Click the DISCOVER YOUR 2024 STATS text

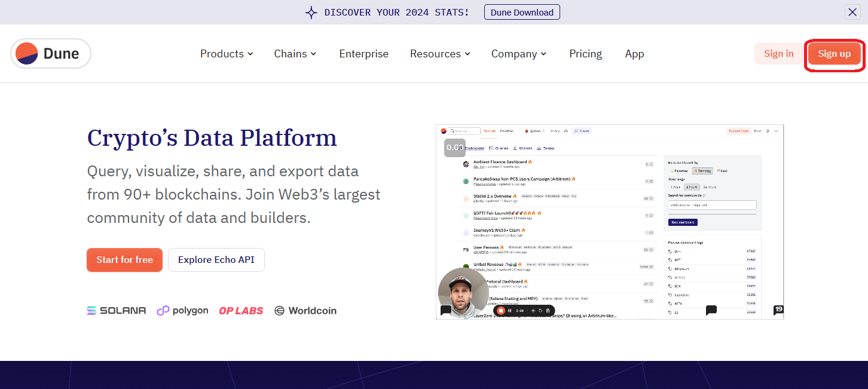pyautogui.click(x=396, y=12)
